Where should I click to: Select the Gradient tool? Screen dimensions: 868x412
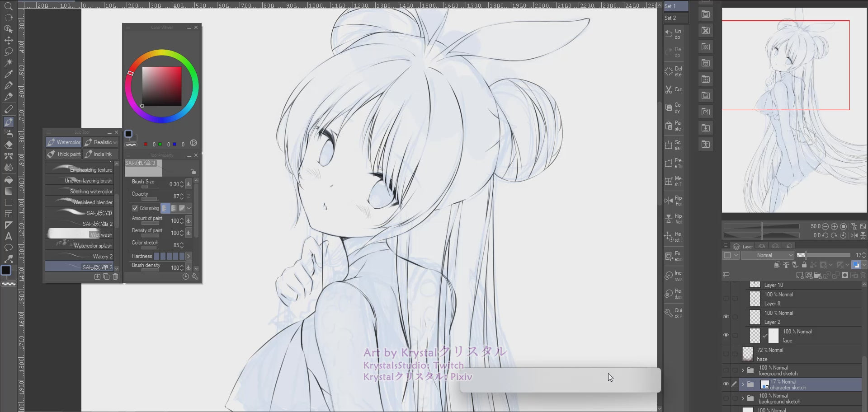[x=8, y=191]
